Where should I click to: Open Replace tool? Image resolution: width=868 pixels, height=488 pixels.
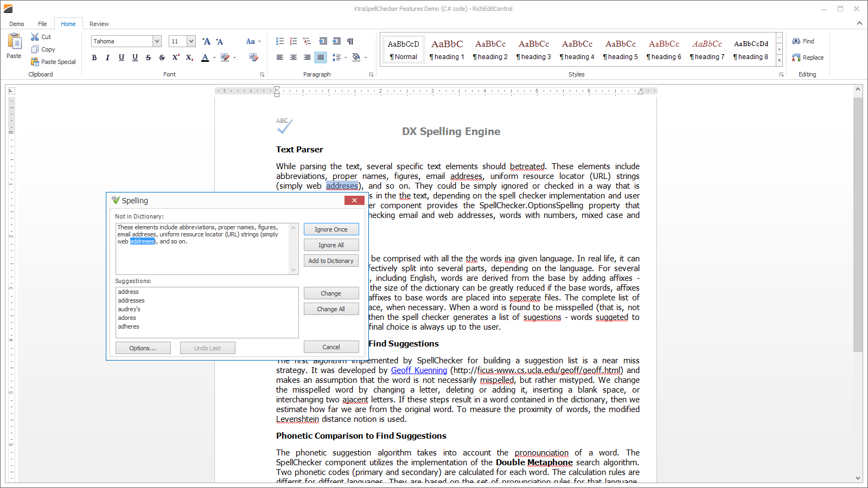pyautogui.click(x=808, y=57)
